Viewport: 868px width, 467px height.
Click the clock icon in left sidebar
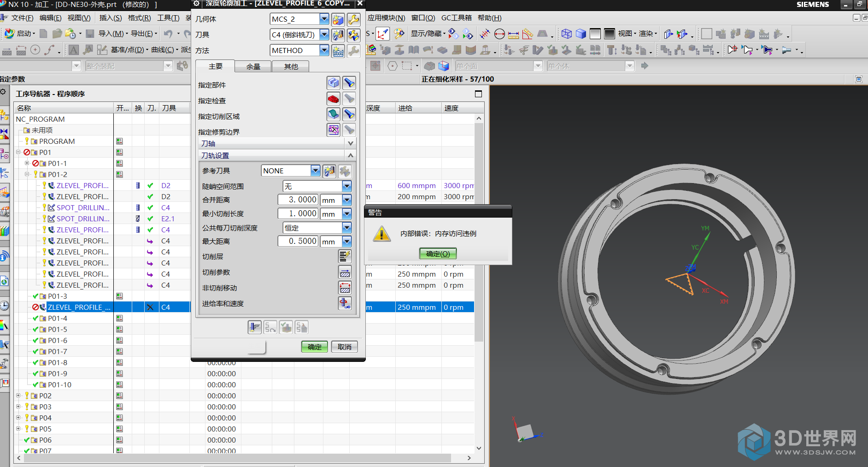tap(4, 305)
